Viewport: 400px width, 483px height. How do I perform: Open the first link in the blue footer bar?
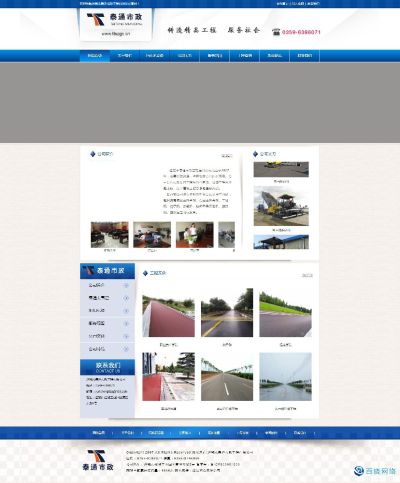pos(98,433)
